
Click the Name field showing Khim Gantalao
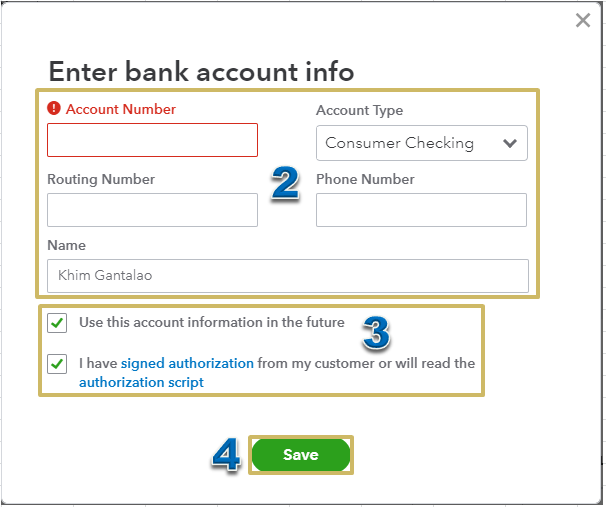click(x=287, y=276)
